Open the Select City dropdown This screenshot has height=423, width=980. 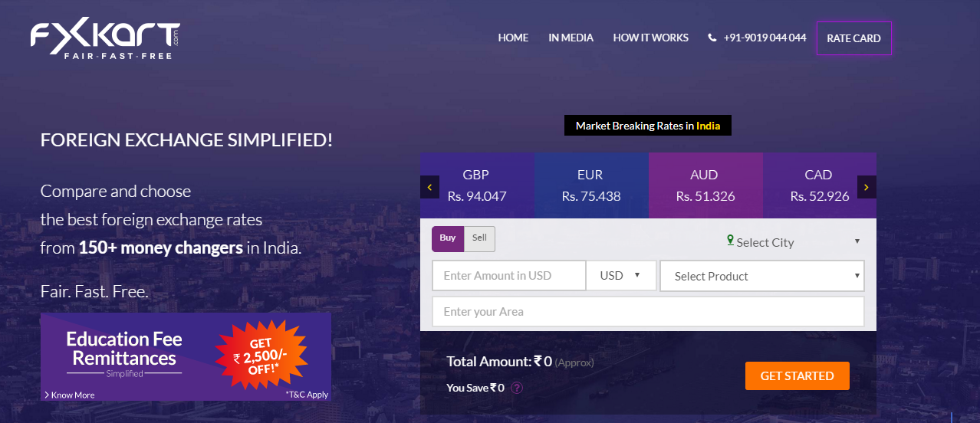[x=794, y=242]
